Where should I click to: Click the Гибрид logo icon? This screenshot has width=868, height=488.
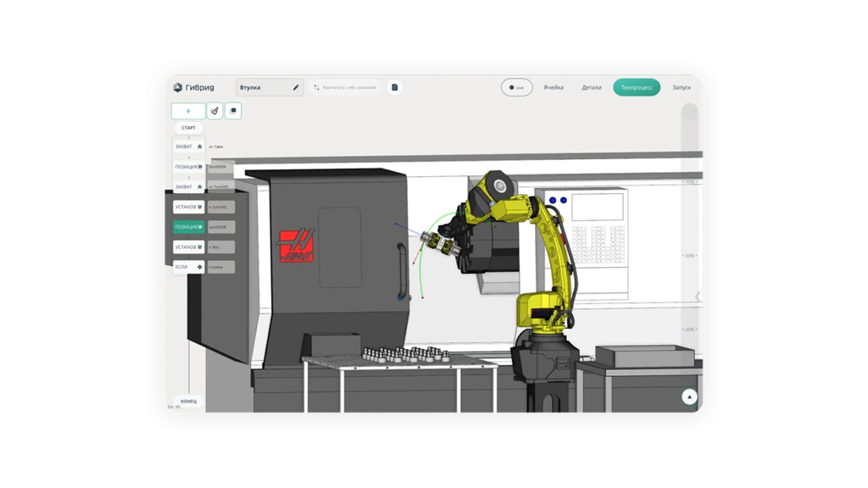click(x=178, y=87)
